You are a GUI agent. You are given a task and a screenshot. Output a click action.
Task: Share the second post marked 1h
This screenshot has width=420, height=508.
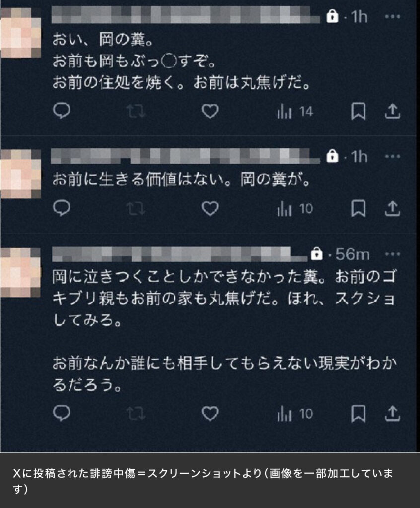pos(392,208)
